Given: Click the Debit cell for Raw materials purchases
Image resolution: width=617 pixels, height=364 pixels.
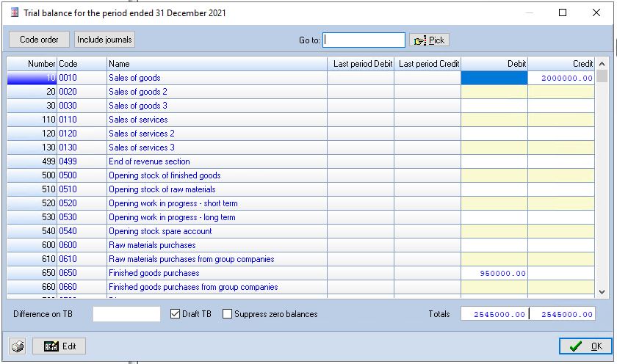Looking at the screenshot, I should [494, 245].
